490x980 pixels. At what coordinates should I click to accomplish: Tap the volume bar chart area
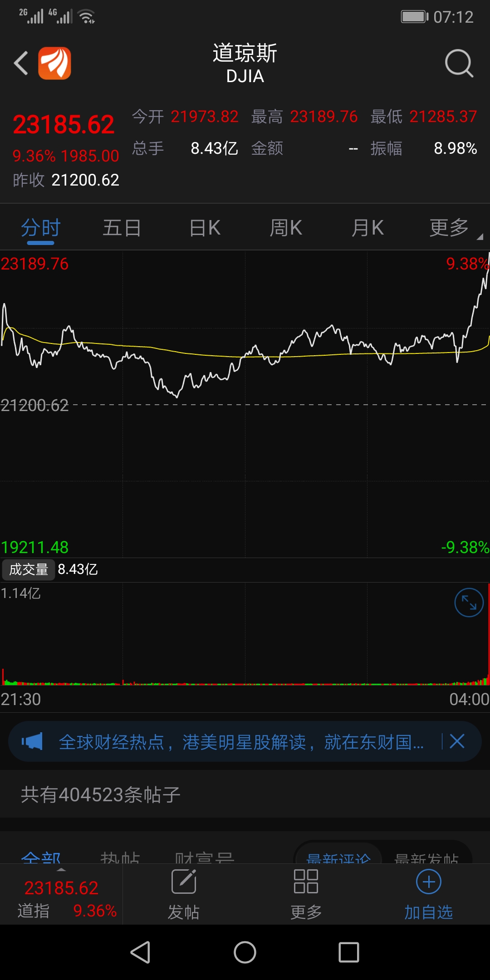coord(245,634)
